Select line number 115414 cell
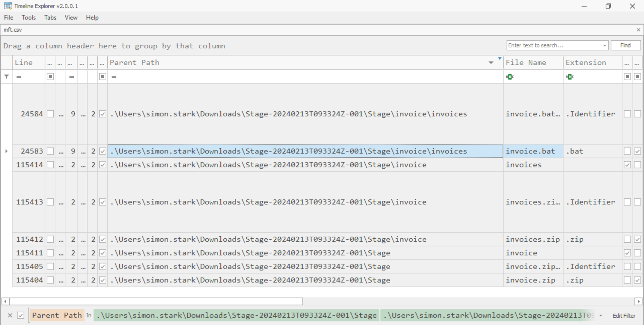The height and width of the screenshot is (325, 644). pos(29,165)
